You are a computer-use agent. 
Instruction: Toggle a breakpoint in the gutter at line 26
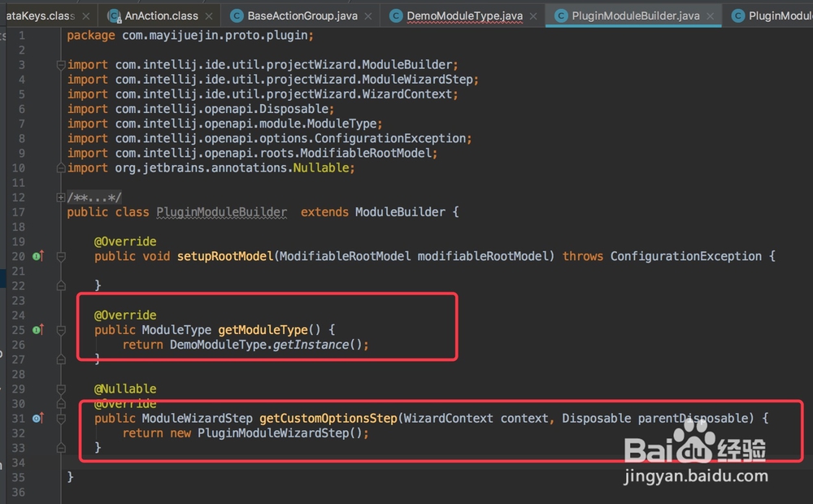tap(50, 345)
